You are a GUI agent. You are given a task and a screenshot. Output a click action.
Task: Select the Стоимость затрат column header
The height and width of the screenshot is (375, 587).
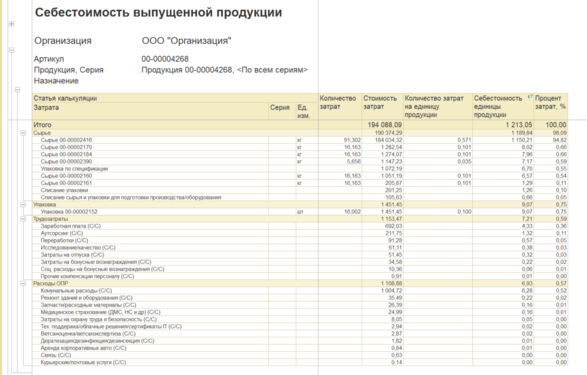coord(382,107)
